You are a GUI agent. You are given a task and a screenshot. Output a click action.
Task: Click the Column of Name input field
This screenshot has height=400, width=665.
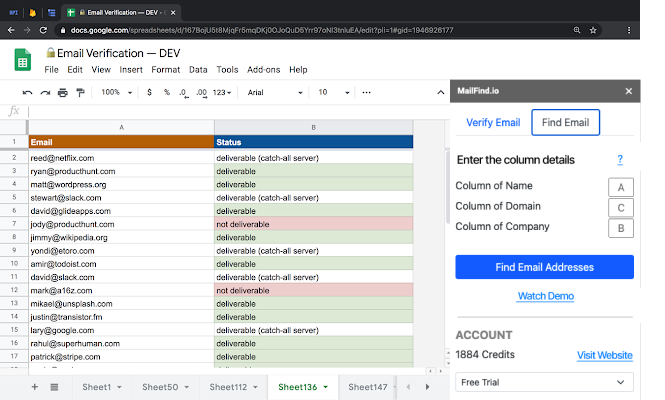(621, 187)
